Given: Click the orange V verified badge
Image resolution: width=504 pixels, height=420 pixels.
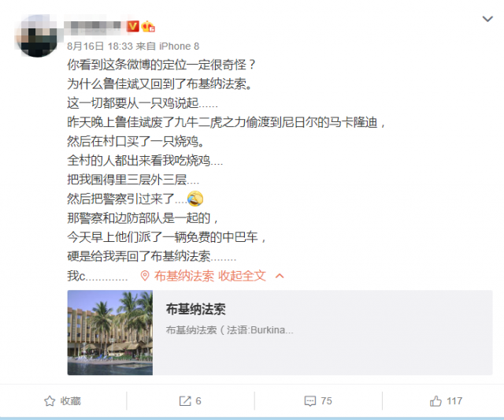Looking at the screenshot, I should point(133,26).
